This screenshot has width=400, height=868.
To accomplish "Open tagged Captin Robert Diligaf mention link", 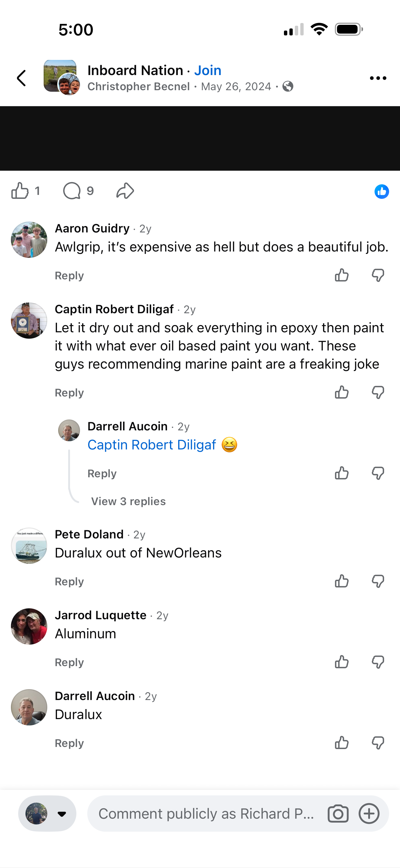I will coord(152,445).
